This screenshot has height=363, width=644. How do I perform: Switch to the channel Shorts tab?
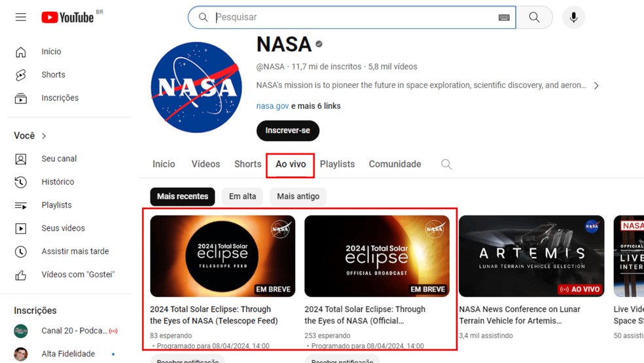(247, 164)
